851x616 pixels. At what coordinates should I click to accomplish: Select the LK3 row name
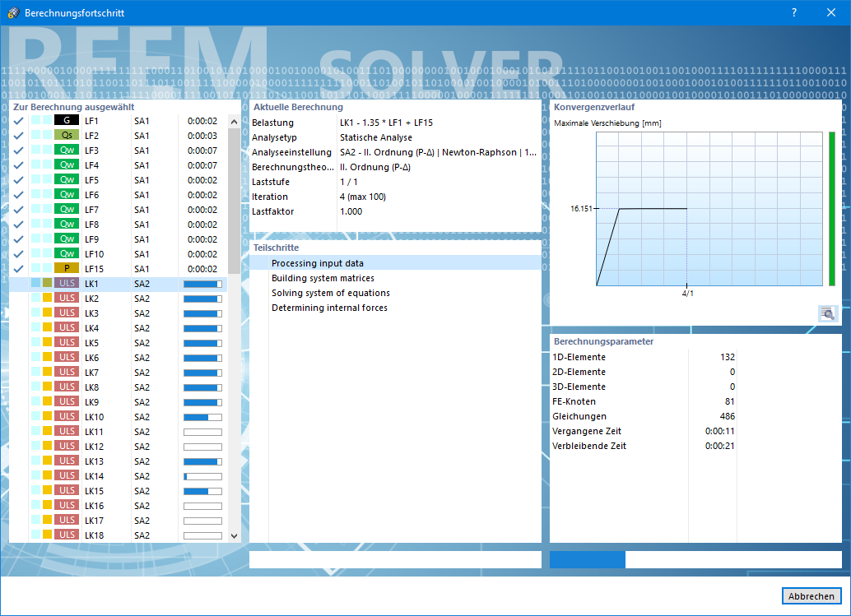91,313
